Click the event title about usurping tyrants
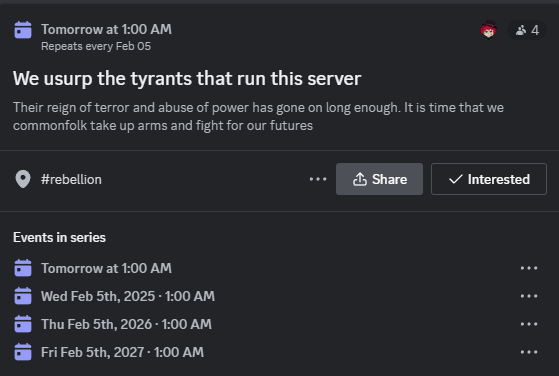 click(x=187, y=78)
